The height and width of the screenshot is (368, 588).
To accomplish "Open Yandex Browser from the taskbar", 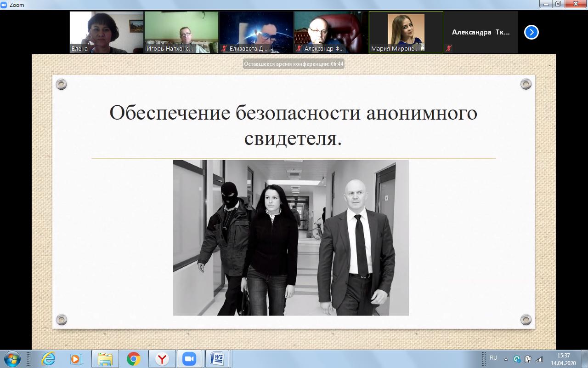I will pos(162,358).
